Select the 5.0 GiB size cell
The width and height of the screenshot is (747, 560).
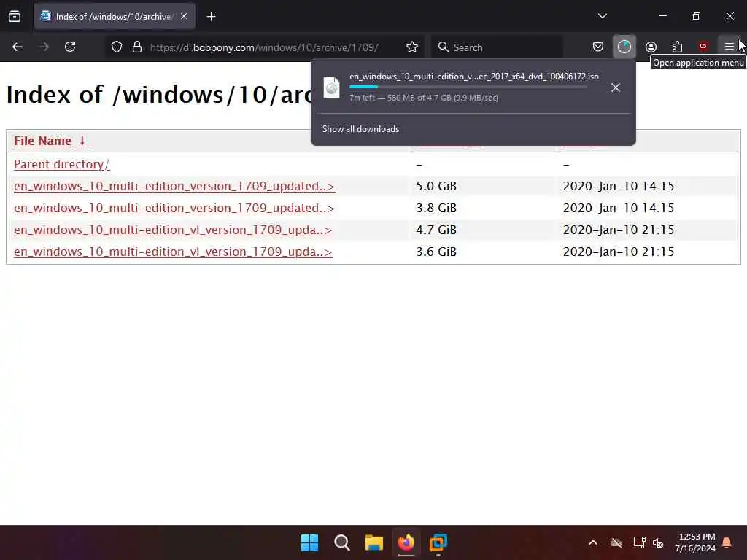[436, 186]
